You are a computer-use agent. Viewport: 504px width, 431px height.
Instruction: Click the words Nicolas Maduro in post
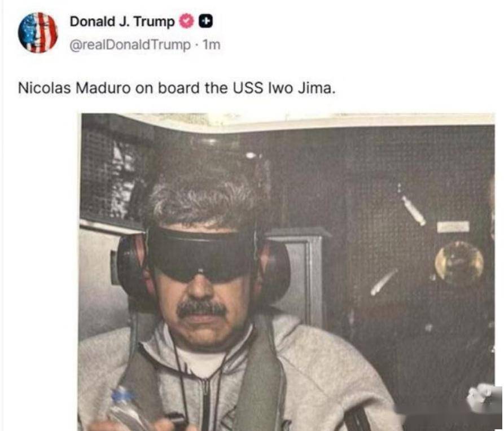click(x=74, y=88)
